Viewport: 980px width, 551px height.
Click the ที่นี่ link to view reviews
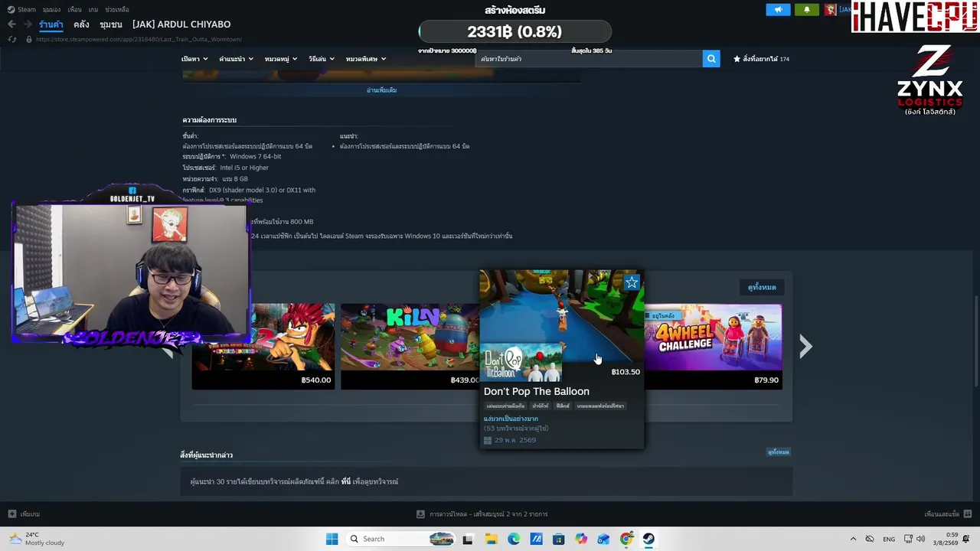coord(346,482)
